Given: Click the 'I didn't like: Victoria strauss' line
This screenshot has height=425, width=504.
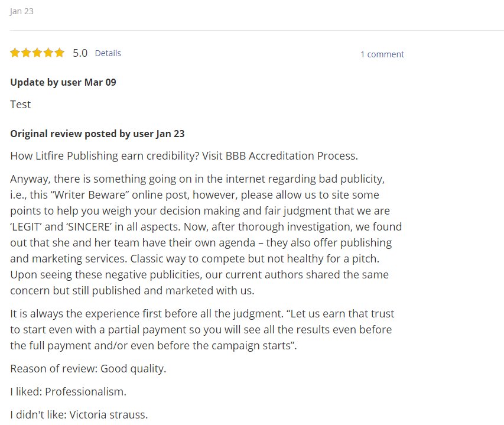Looking at the screenshot, I should click(79, 415).
